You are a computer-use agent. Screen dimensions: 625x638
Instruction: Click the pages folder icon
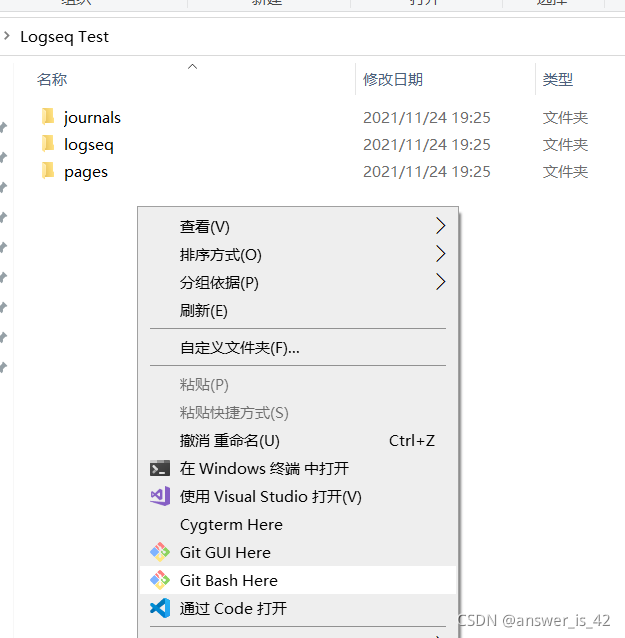click(48, 170)
